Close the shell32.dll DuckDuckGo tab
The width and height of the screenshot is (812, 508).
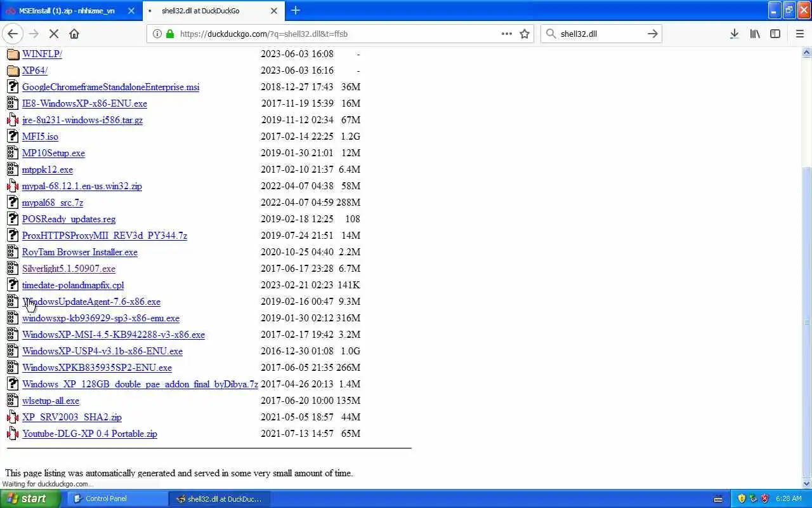[x=274, y=11]
